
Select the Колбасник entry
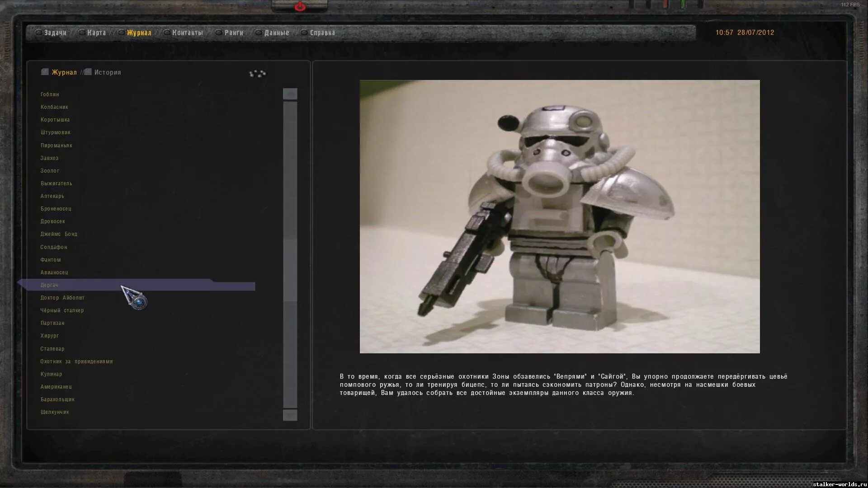tap(54, 107)
